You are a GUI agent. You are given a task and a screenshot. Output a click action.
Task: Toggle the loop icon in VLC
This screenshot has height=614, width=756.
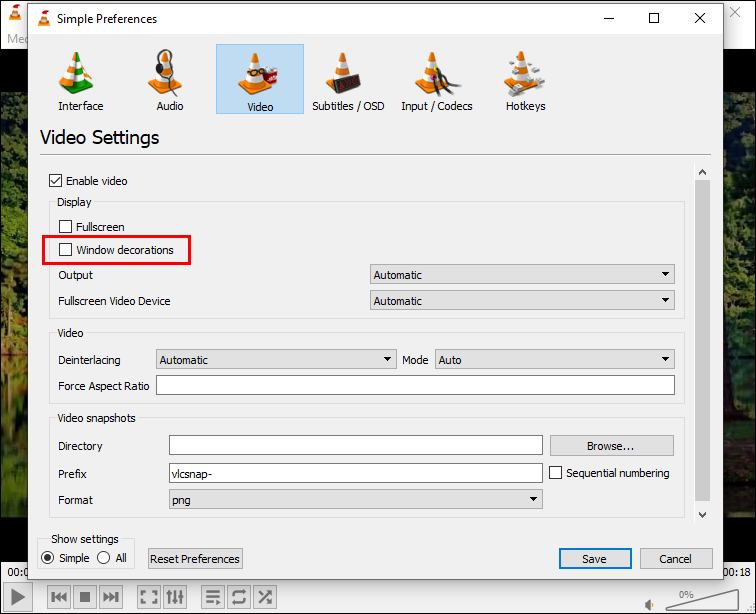point(239,597)
